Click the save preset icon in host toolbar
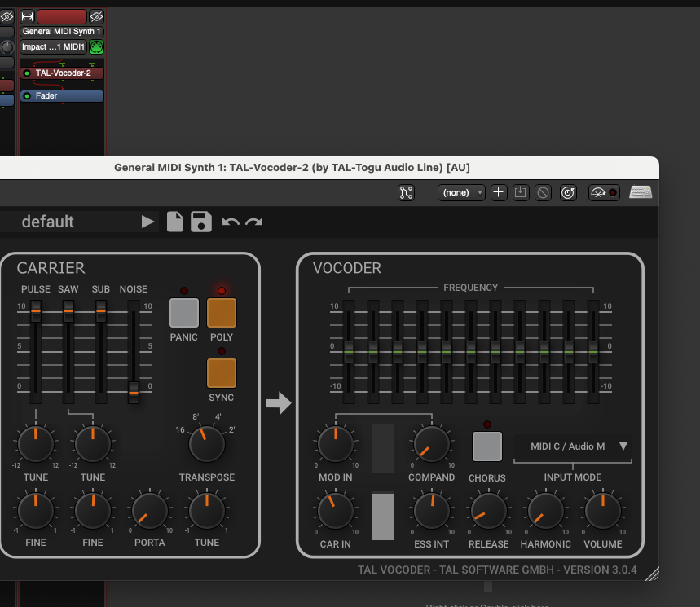Screen dimensions: 700x607 pyautogui.click(x=521, y=193)
